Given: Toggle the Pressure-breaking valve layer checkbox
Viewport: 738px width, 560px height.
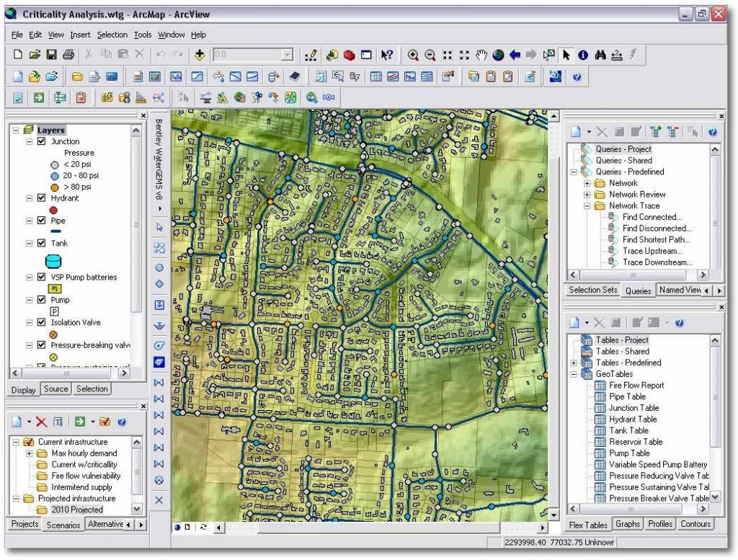Looking at the screenshot, I should 41,345.
